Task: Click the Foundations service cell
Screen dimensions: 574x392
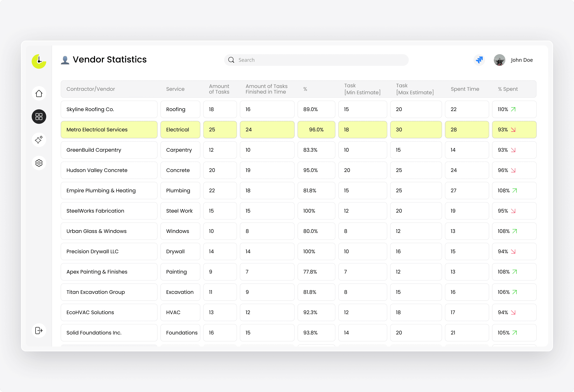Action: [x=180, y=333]
